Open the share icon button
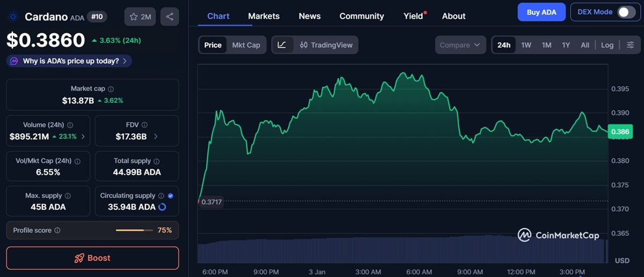The width and height of the screenshot is (644, 277). 170,17
